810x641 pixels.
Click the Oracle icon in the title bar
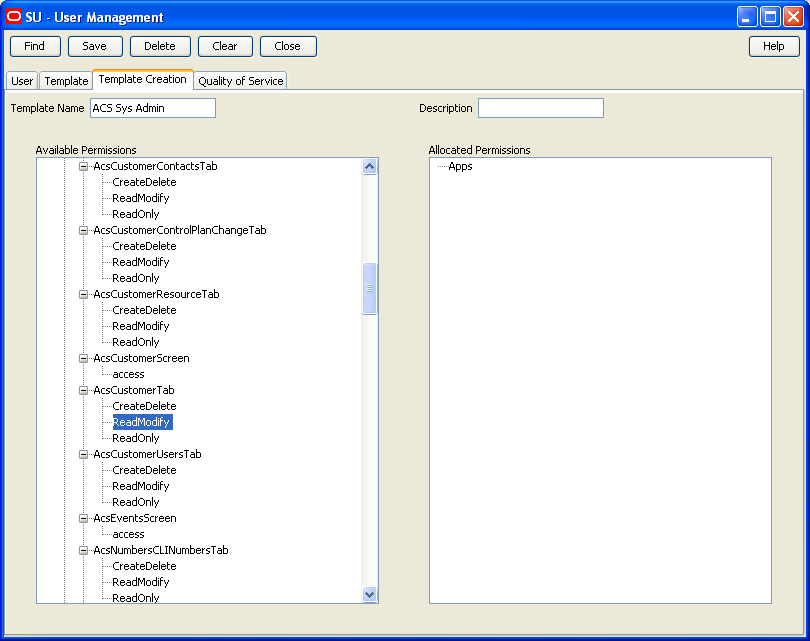tap(13, 15)
